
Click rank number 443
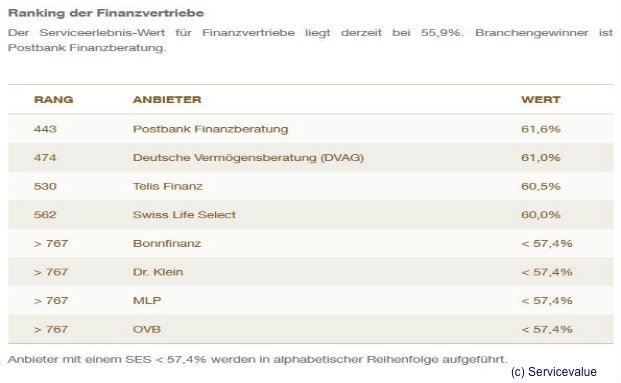point(45,129)
